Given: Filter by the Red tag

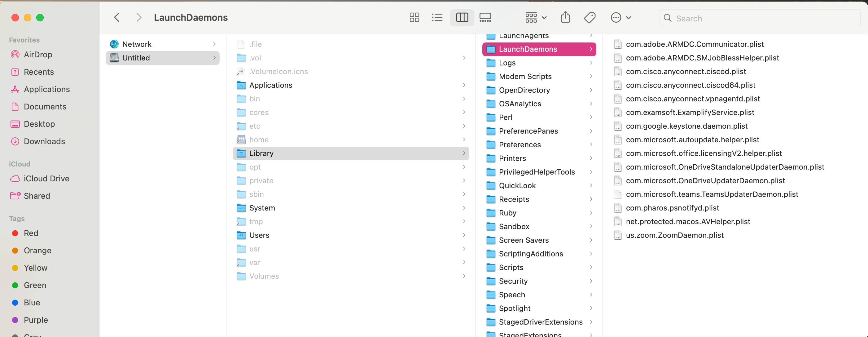Looking at the screenshot, I should (31, 233).
